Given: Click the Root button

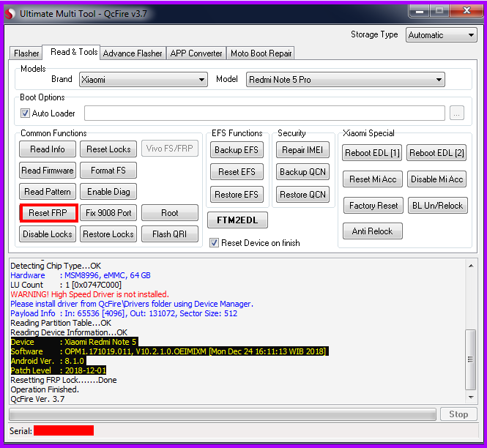Looking at the screenshot, I should tap(170, 213).
